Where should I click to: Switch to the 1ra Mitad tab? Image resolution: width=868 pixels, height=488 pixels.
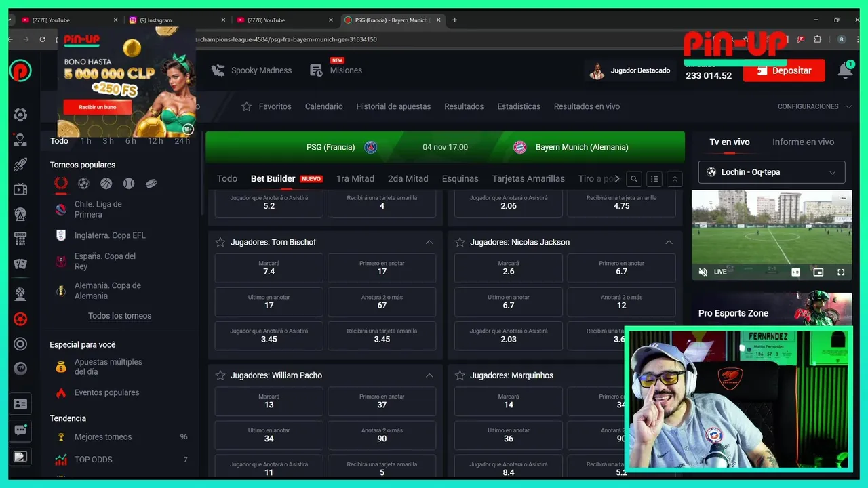pos(355,179)
